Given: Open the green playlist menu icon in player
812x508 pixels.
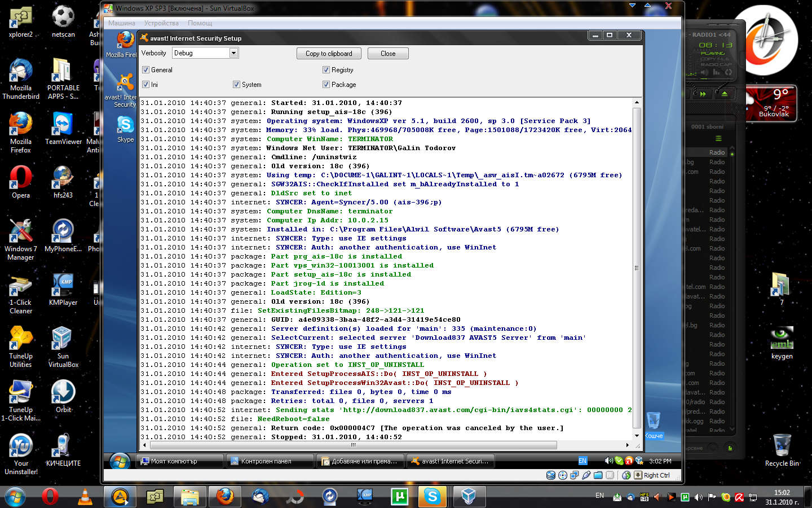Looking at the screenshot, I should coord(718,138).
